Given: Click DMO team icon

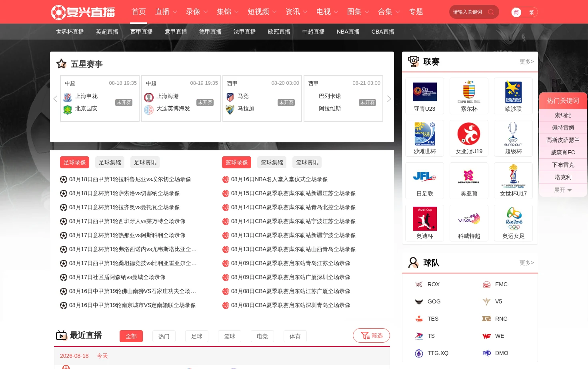Looking at the screenshot, I should (486, 353).
